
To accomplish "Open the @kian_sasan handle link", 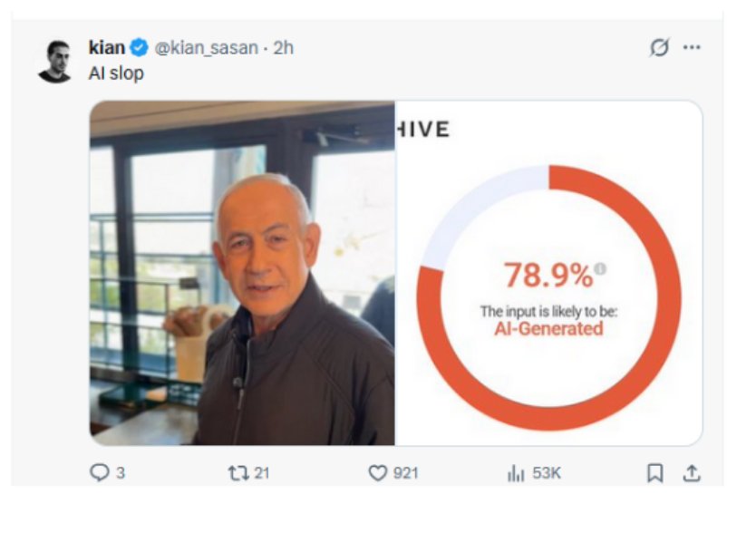I will coord(206,48).
